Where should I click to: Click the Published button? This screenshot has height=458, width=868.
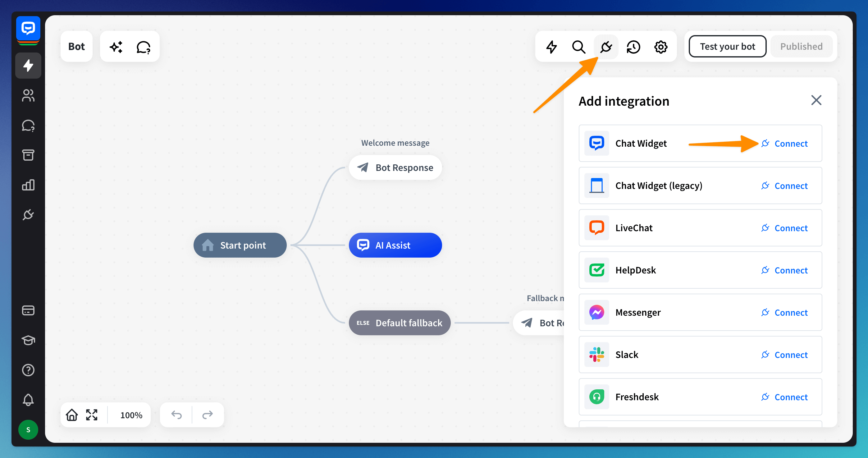click(x=801, y=47)
